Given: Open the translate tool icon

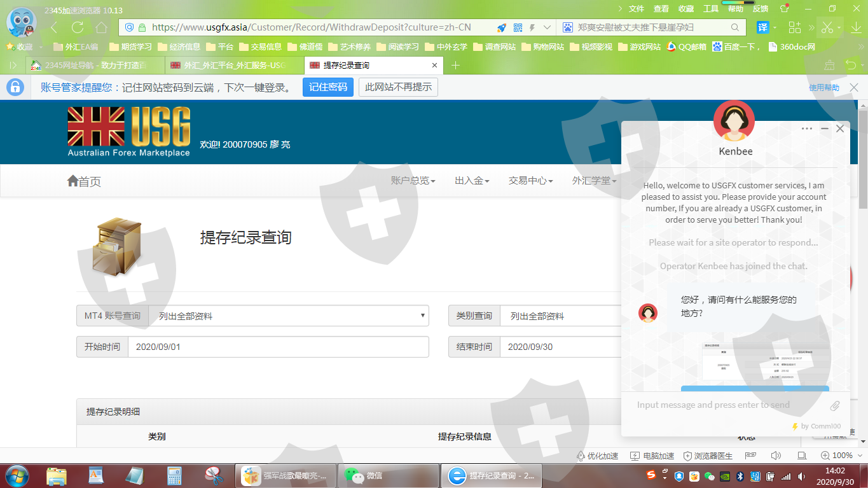Looking at the screenshot, I should pyautogui.click(x=762, y=27).
